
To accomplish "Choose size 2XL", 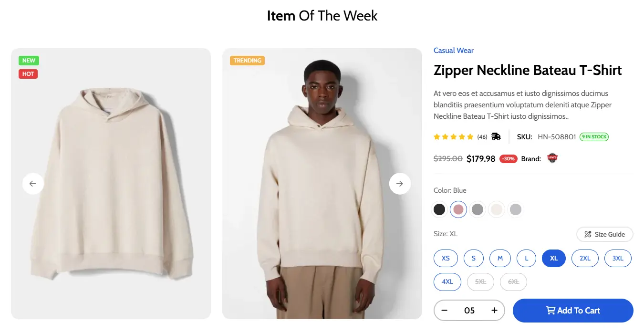I will tap(585, 258).
